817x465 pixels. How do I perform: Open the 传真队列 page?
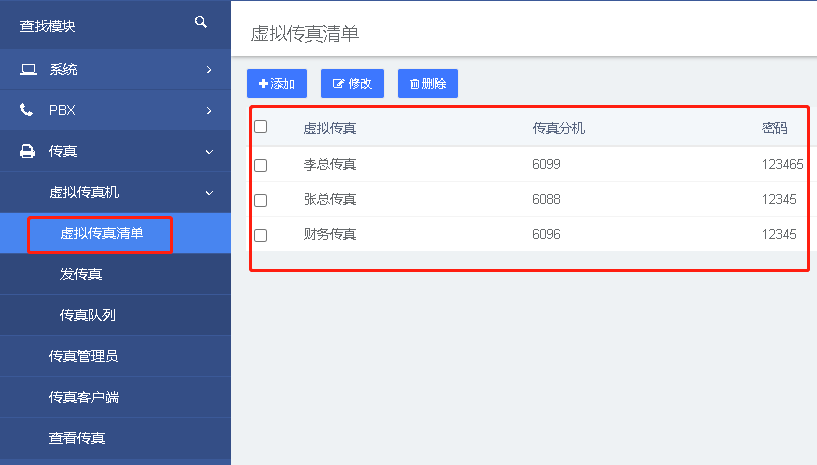pos(115,315)
